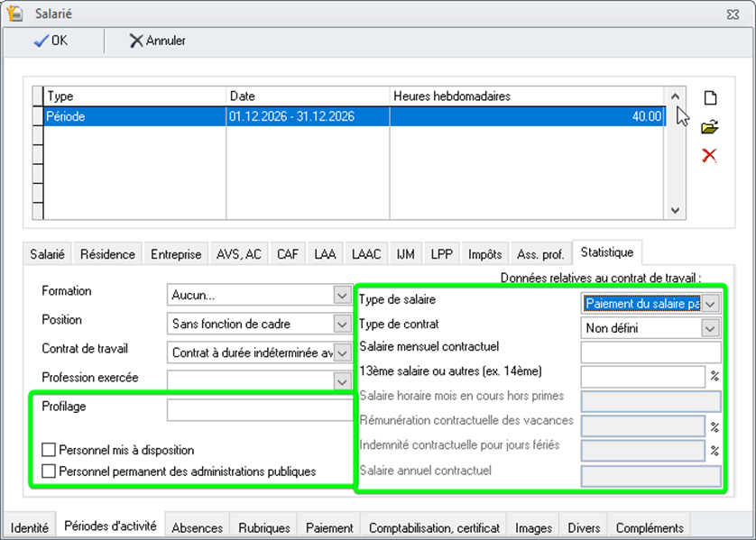Click the OK checkmark button

point(51,41)
